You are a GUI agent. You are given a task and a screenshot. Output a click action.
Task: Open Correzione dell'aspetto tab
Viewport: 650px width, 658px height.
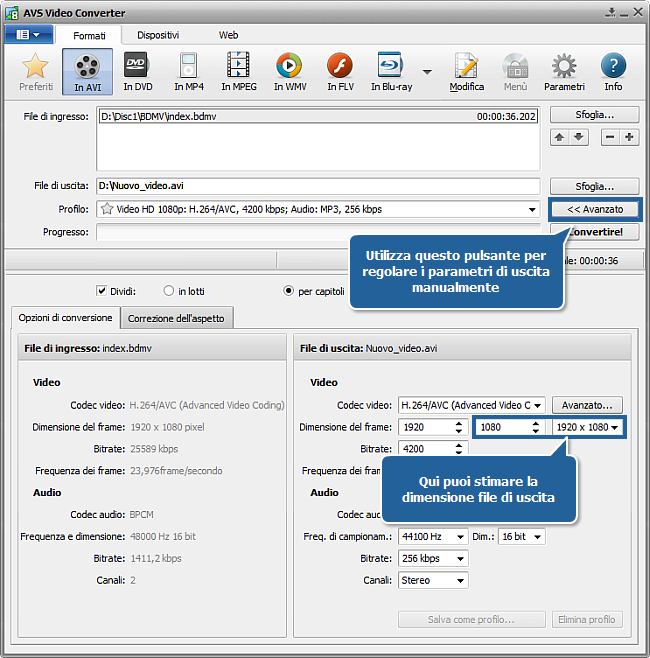pyautogui.click(x=176, y=319)
